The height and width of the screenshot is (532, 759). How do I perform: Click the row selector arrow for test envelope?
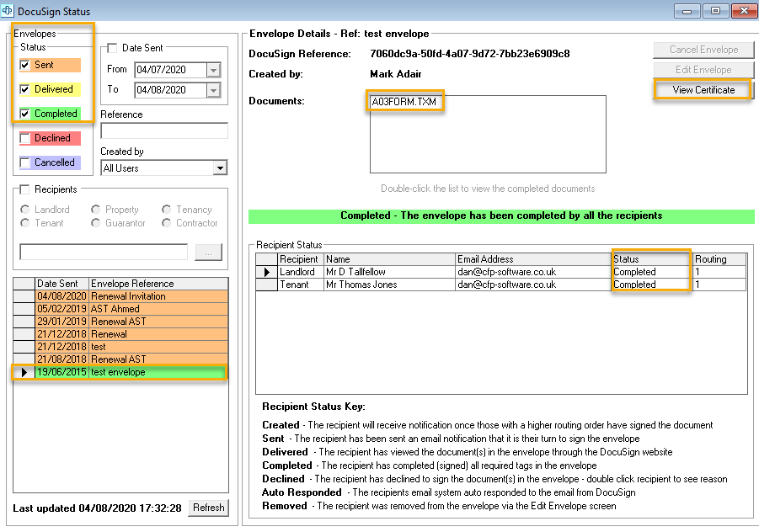[24, 372]
